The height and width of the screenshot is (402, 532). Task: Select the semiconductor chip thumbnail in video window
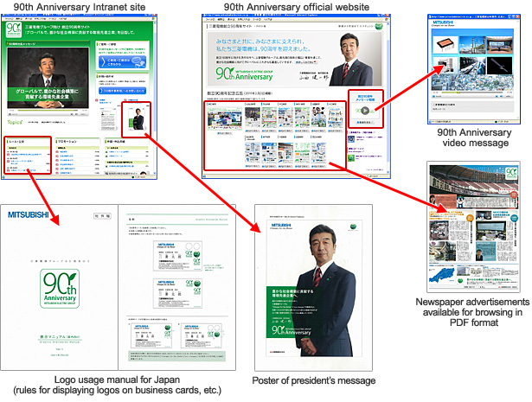(x=445, y=45)
